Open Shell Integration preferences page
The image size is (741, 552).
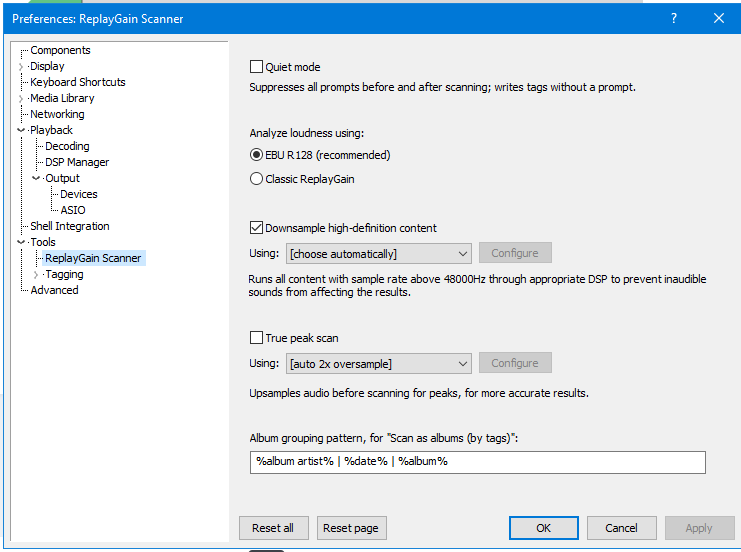click(70, 226)
